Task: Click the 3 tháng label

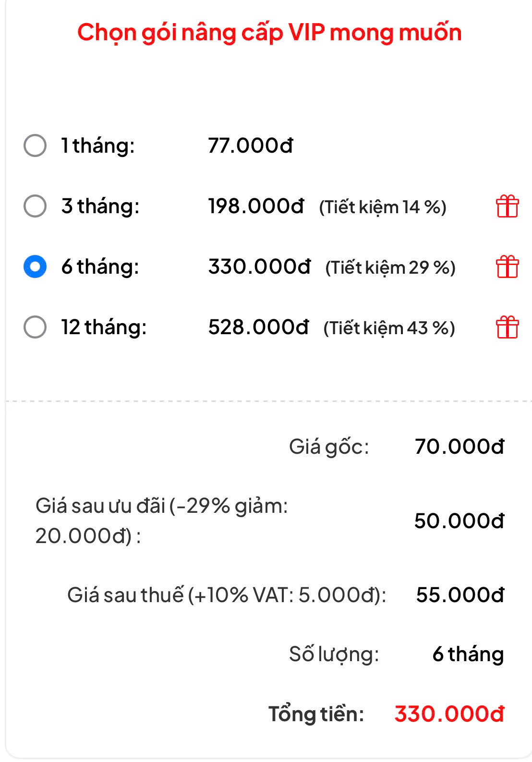Action: pyautogui.click(x=100, y=206)
